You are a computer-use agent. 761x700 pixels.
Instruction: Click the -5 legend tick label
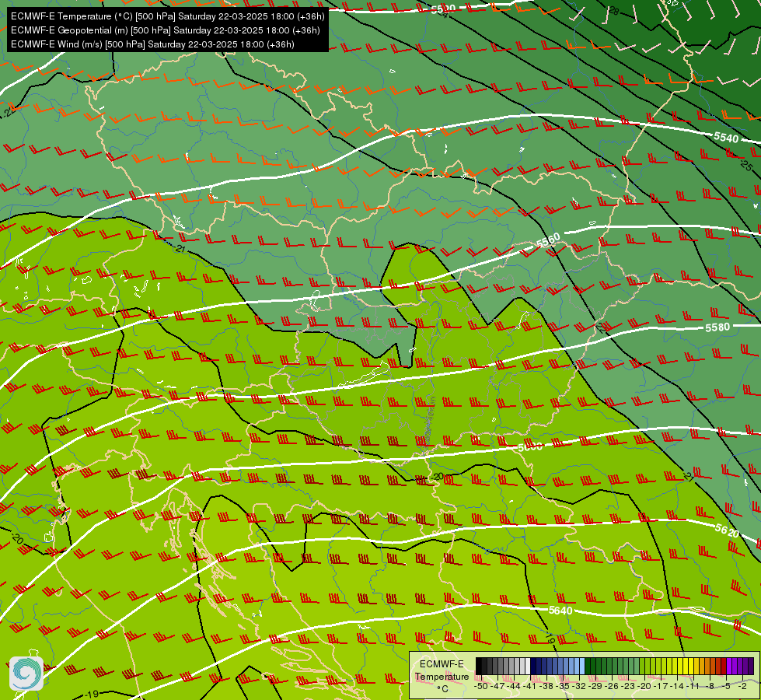pos(726,686)
